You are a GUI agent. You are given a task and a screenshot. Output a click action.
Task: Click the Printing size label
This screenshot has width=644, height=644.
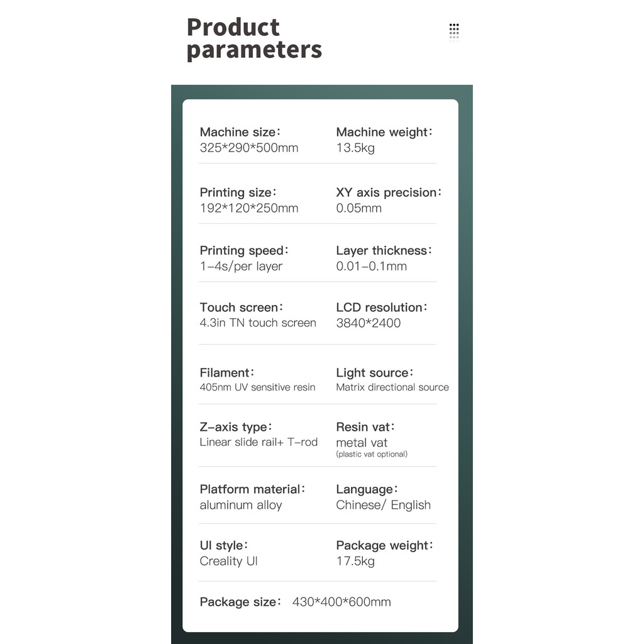point(238,192)
